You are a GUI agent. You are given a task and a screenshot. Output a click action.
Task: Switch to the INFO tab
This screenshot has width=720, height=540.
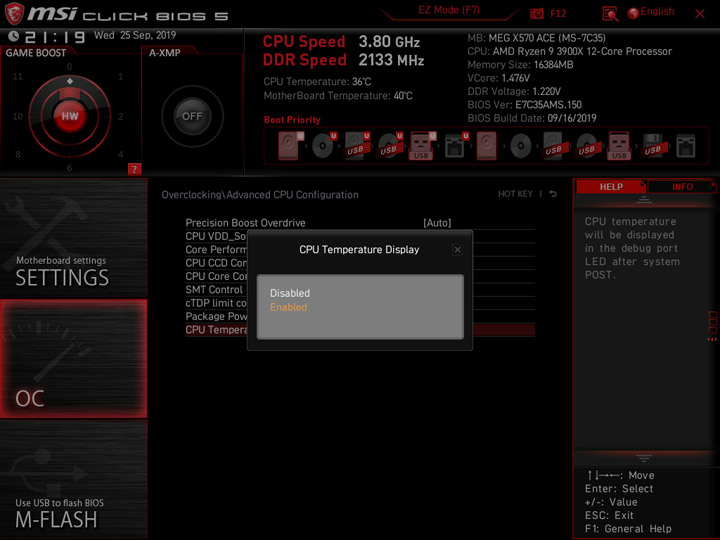point(682,187)
